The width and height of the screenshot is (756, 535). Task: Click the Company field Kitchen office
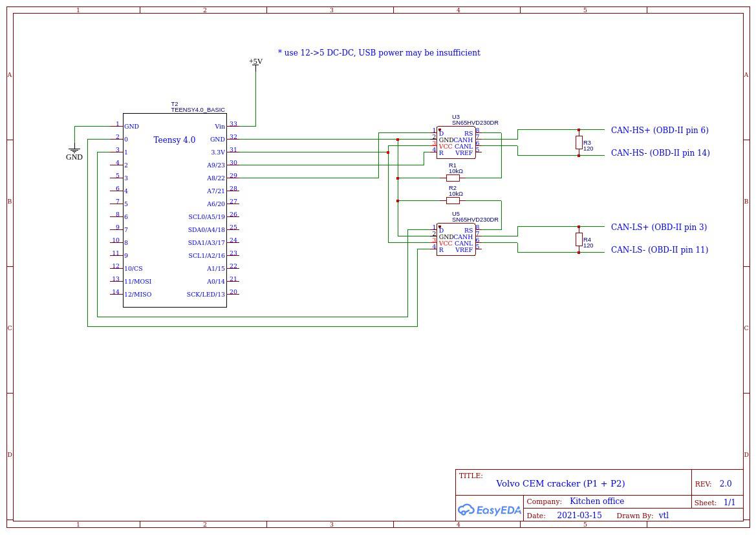pyautogui.click(x=596, y=501)
